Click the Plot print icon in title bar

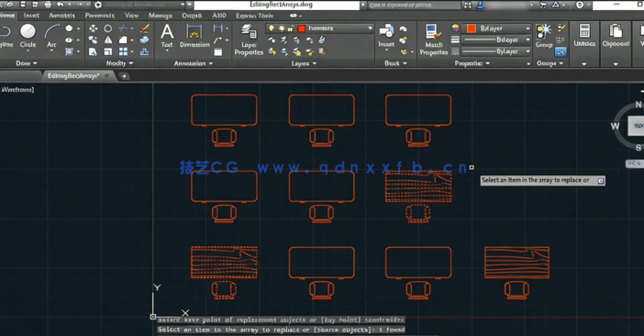tap(48, 5)
